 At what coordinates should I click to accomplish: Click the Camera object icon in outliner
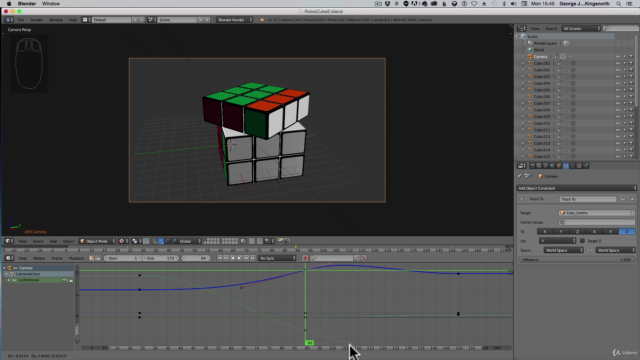530,56
